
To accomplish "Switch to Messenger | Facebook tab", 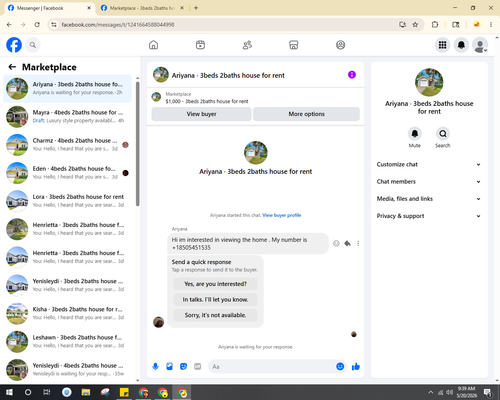I will 49,8.
